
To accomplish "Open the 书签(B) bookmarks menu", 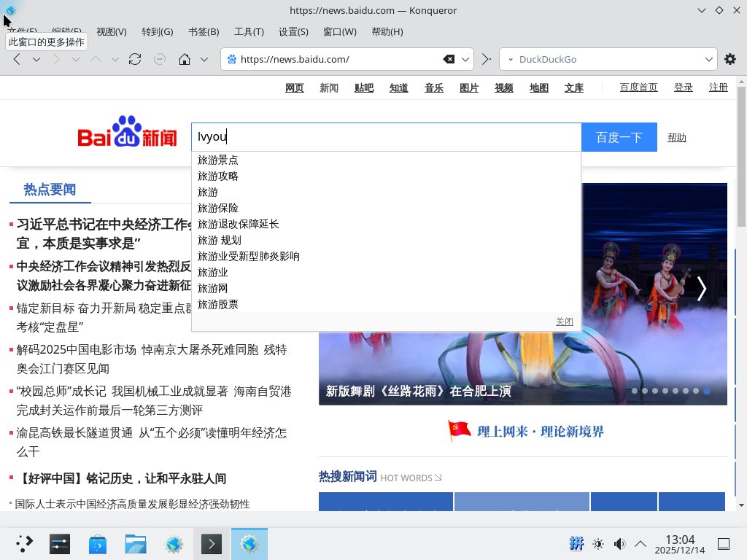I will coord(204,32).
